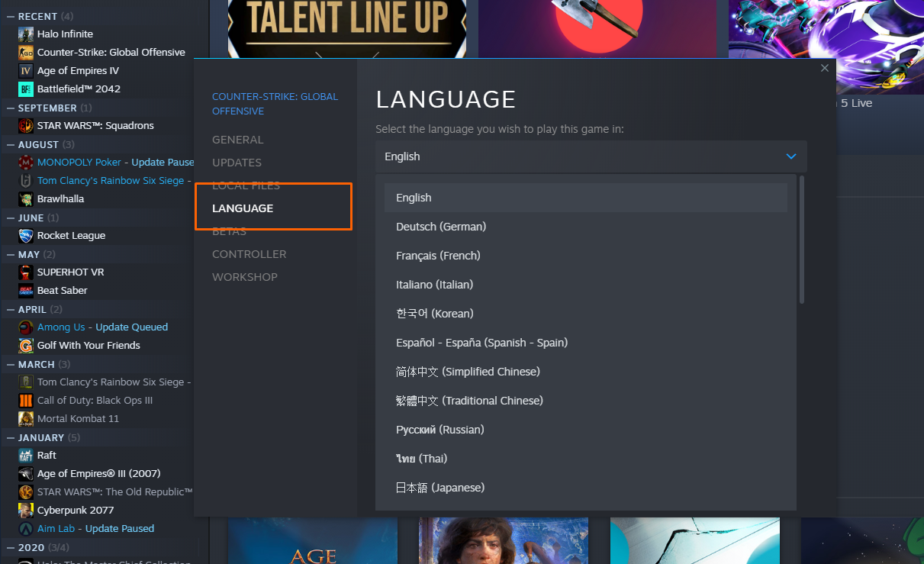Viewport: 924px width, 564px height.
Task: Choose Русский (Russian) from the list
Action: [x=586, y=430]
